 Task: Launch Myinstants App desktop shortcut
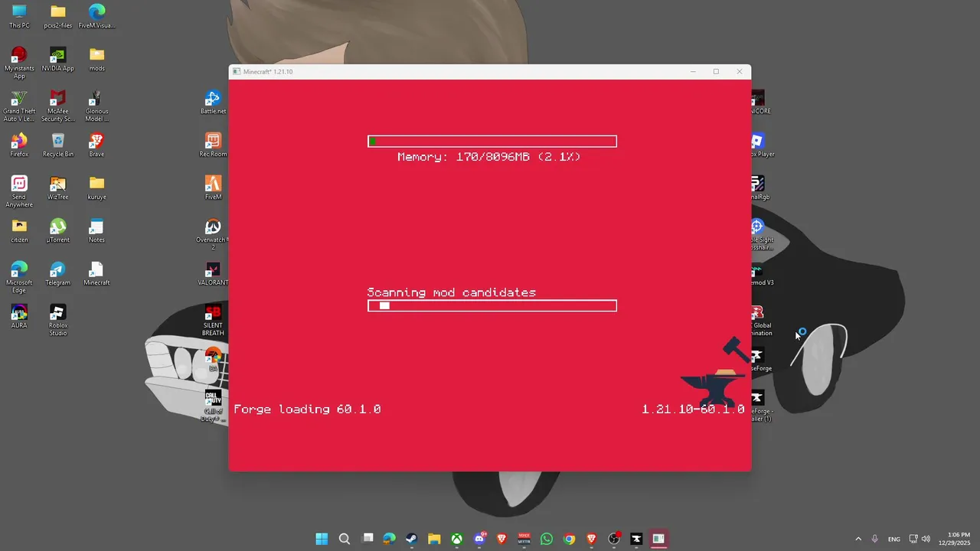pyautogui.click(x=19, y=63)
